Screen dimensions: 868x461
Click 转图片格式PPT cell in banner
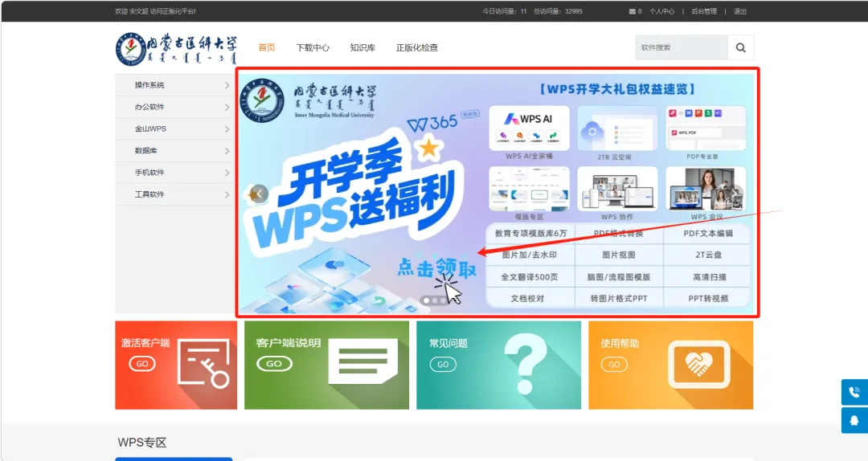pos(619,298)
